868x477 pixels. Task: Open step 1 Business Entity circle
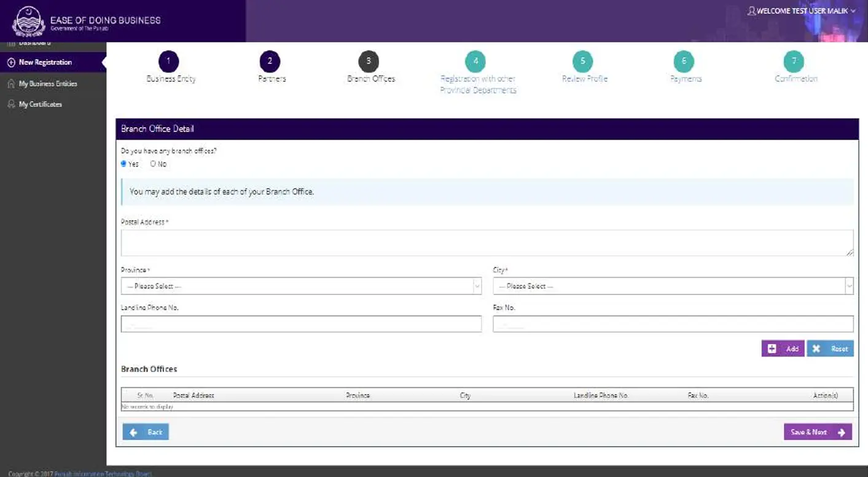(168, 61)
